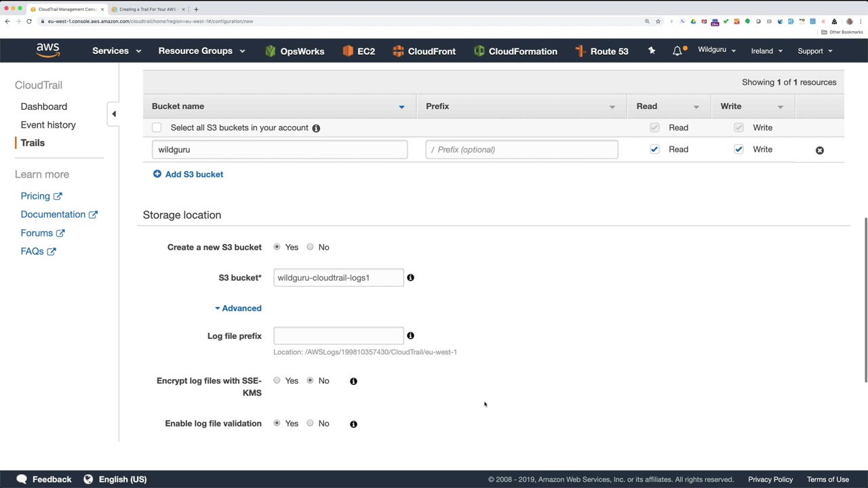Image resolution: width=868 pixels, height=488 pixels.
Task: Uncheck Read for the wildguru bucket
Action: tap(654, 149)
